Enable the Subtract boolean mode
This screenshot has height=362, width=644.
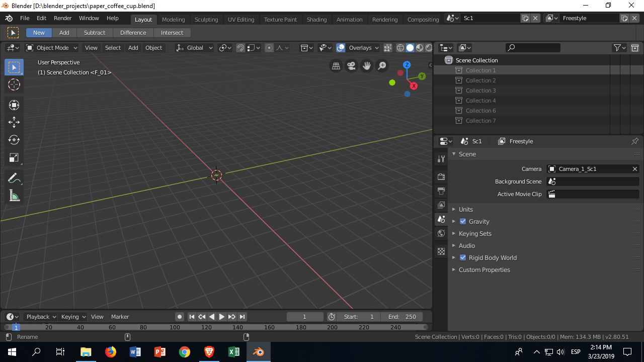tap(95, 32)
